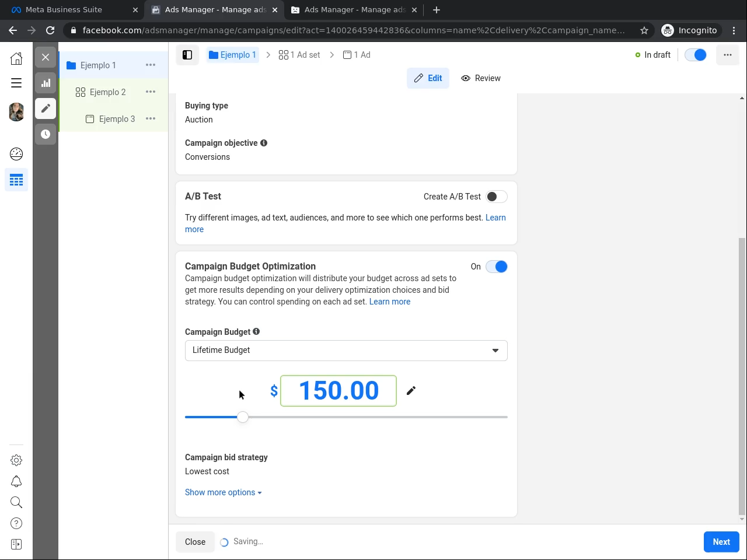Image resolution: width=747 pixels, height=560 pixels.
Task: Switch to the third Ads Manager browser tab
Action: (354, 10)
